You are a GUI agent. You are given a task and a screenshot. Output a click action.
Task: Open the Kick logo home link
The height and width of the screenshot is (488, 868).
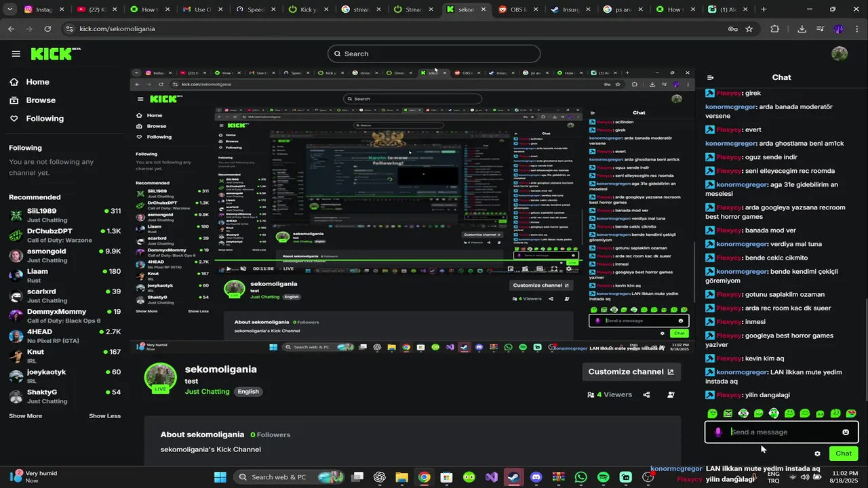[x=56, y=54]
